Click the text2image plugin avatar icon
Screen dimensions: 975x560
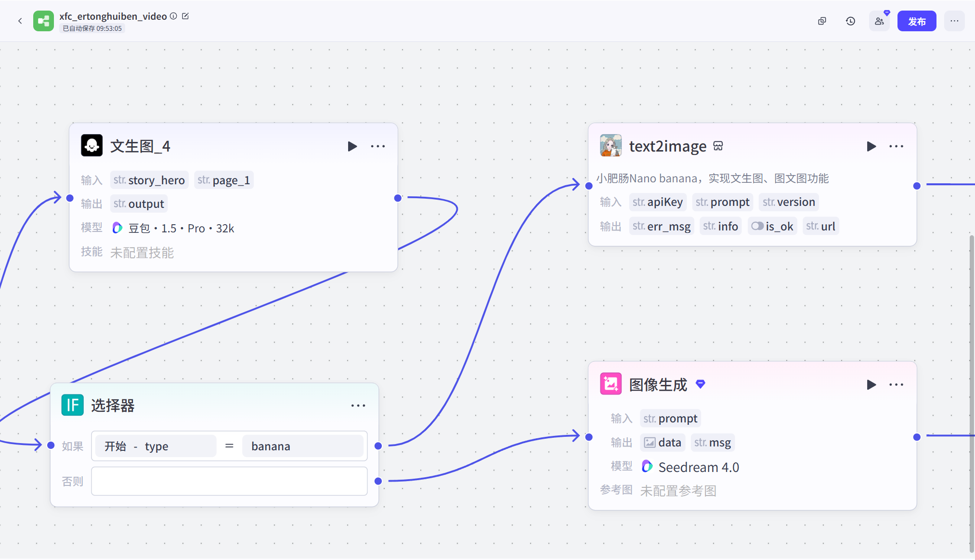click(x=611, y=146)
